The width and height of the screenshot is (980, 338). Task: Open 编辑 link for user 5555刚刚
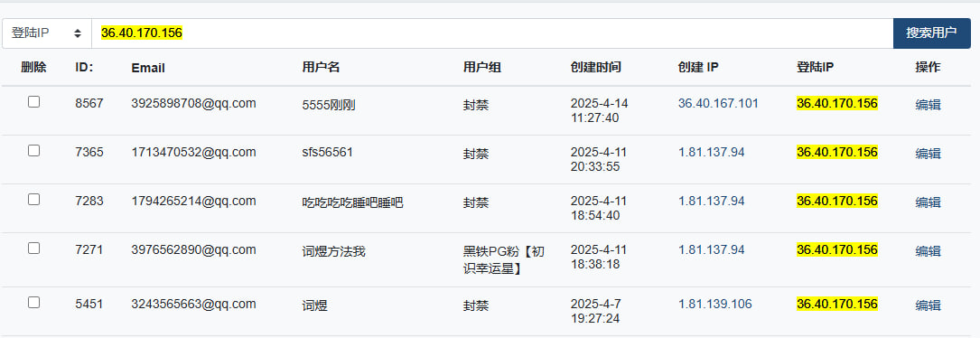tap(929, 105)
